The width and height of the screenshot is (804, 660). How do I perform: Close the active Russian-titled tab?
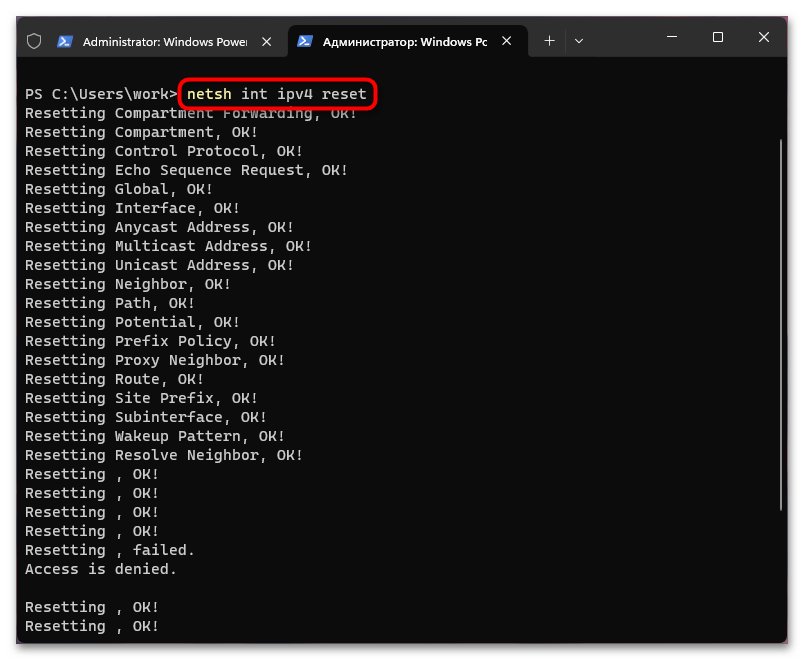(x=507, y=40)
